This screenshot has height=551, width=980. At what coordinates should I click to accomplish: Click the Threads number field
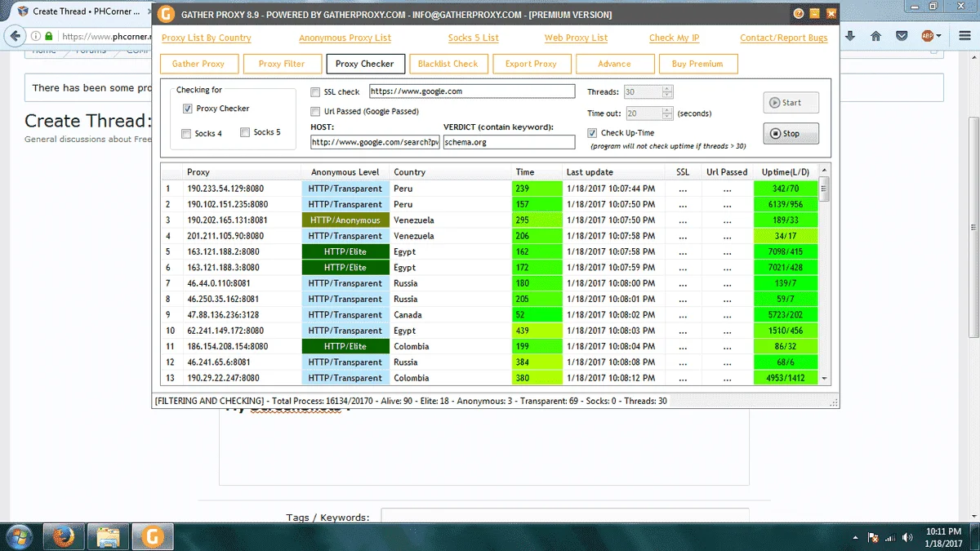click(643, 92)
